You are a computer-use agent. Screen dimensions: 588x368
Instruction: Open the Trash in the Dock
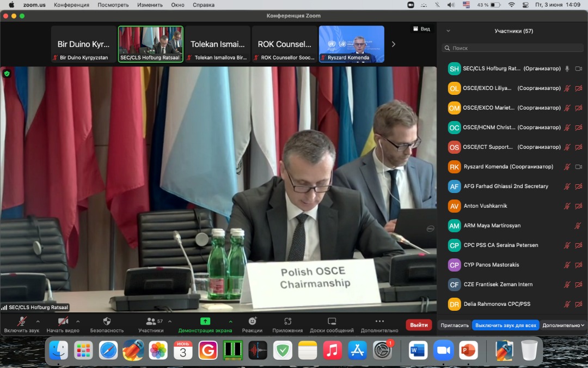[529, 351]
